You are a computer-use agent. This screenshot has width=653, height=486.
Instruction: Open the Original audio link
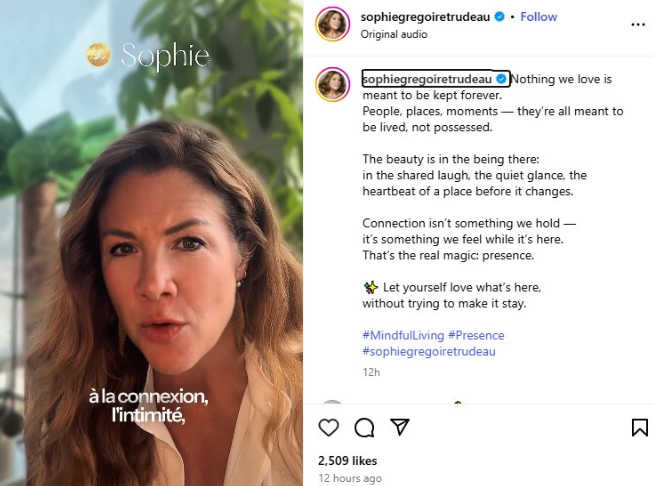coord(393,34)
